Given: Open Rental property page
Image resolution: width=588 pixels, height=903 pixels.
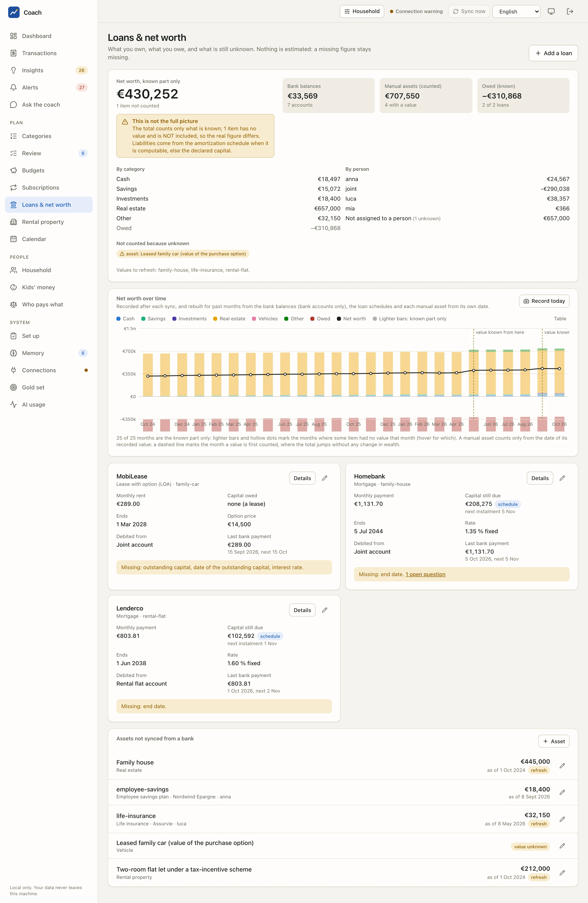Looking at the screenshot, I should (49, 222).
